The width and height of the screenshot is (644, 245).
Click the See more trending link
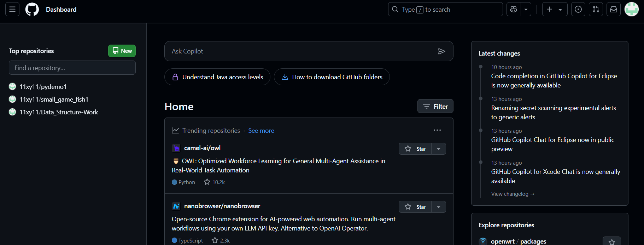(x=261, y=131)
